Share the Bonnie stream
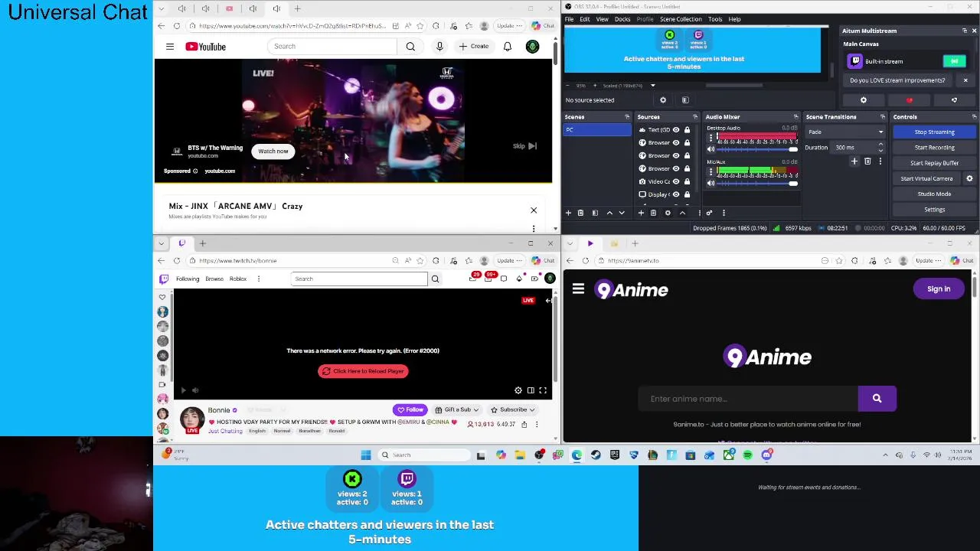 click(524, 424)
